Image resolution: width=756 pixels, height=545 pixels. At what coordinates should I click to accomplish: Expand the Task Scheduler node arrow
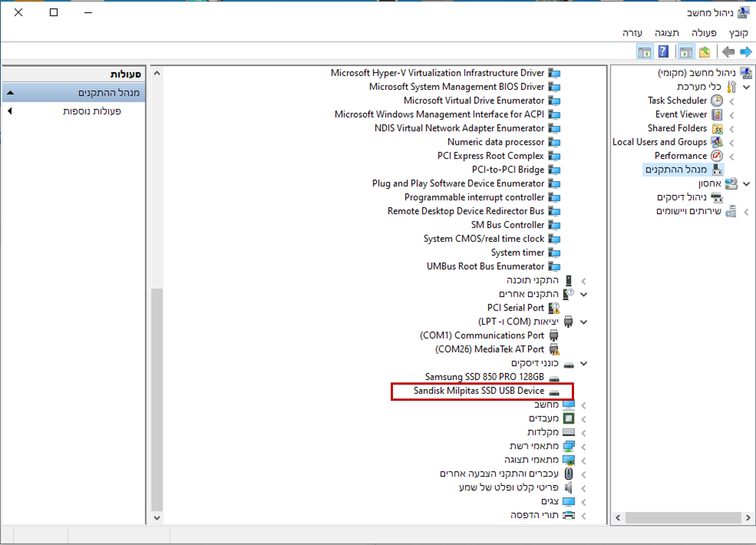pyautogui.click(x=732, y=101)
